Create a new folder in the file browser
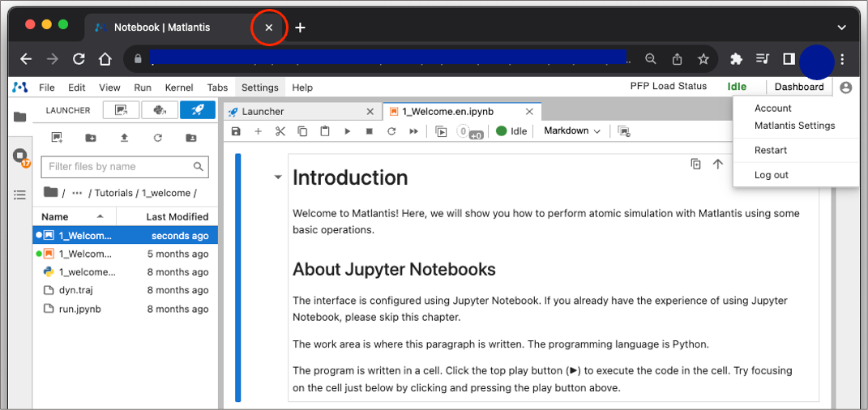Screen dimensions: 868x410 point(90,139)
